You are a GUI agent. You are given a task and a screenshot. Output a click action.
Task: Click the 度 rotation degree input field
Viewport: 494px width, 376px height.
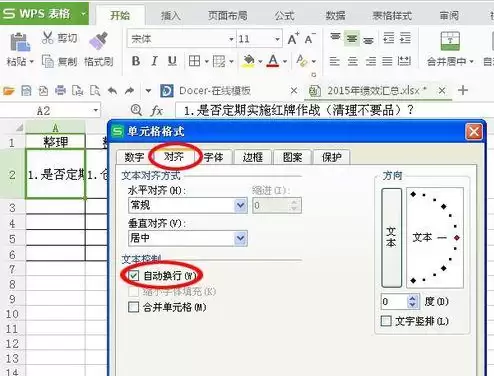[x=395, y=302]
